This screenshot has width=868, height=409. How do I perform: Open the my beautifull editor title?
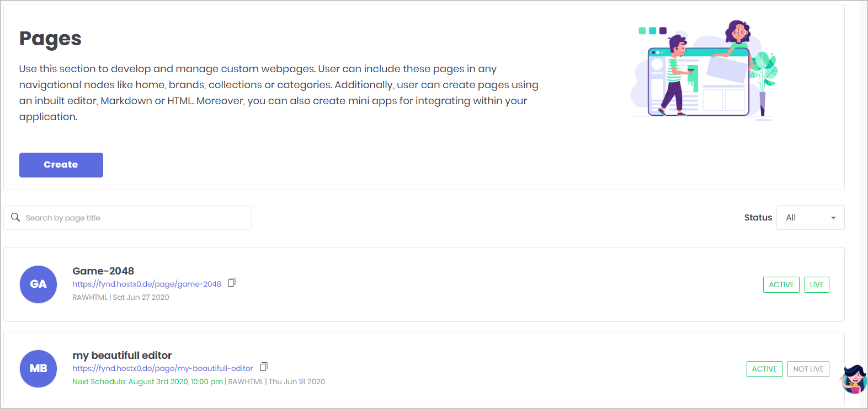(x=122, y=355)
